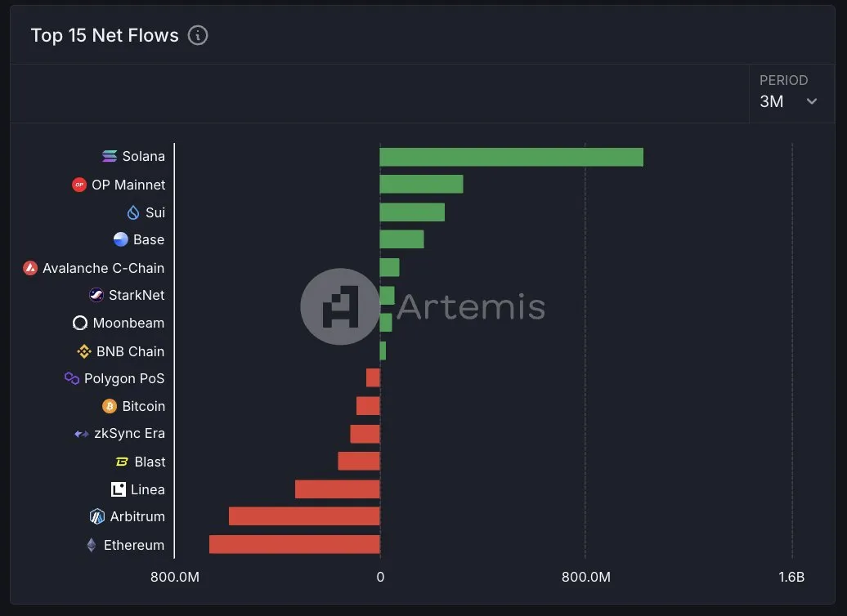
Task: Click the Avalanche C-Chain logo icon
Action: tap(30, 268)
